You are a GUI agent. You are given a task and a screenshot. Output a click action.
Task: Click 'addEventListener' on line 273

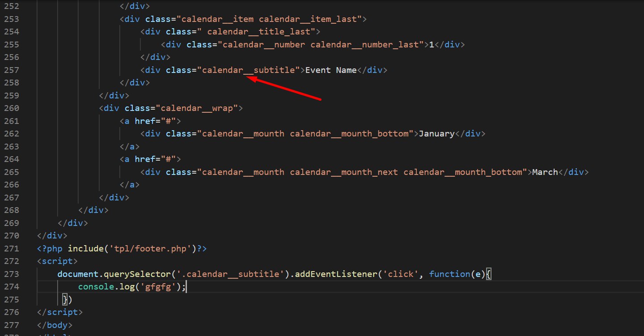[x=336, y=274]
